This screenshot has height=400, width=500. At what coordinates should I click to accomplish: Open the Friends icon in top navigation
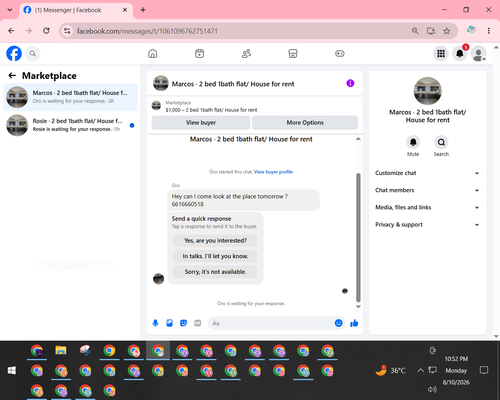[x=246, y=53]
